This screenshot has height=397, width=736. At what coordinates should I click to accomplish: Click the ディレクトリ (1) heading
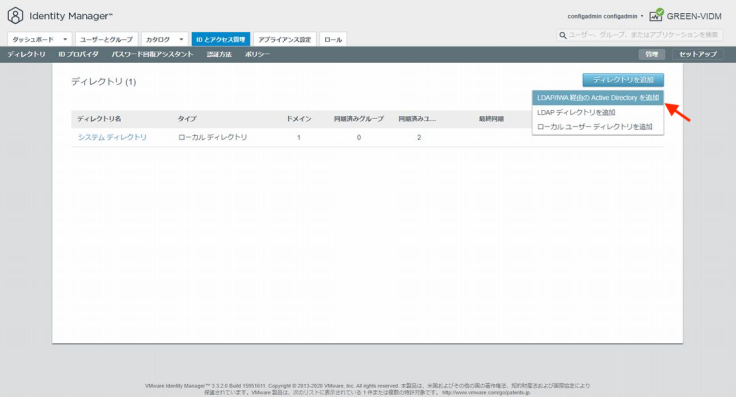pyautogui.click(x=104, y=82)
